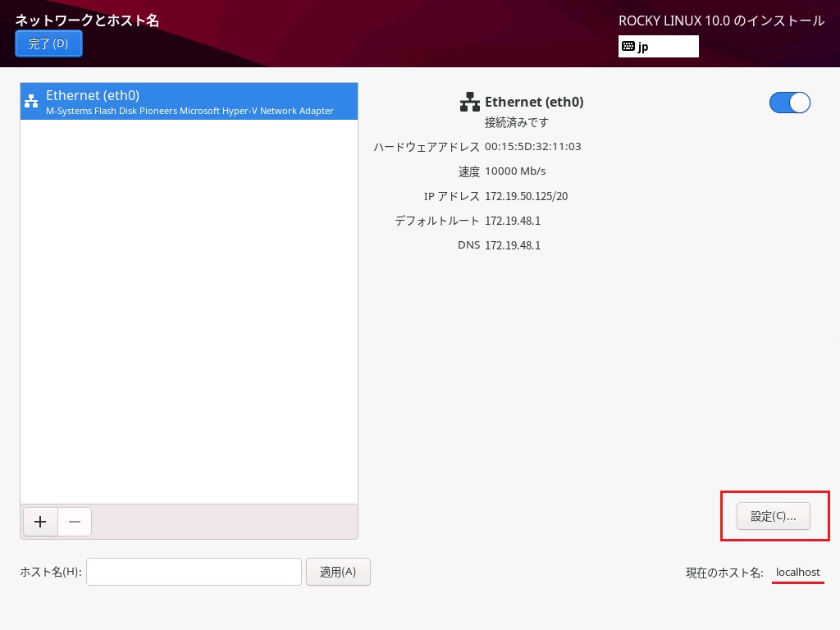The width and height of the screenshot is (840, 630).
Task: Click the 接続済みです connection status text
Action: (517, 122)
